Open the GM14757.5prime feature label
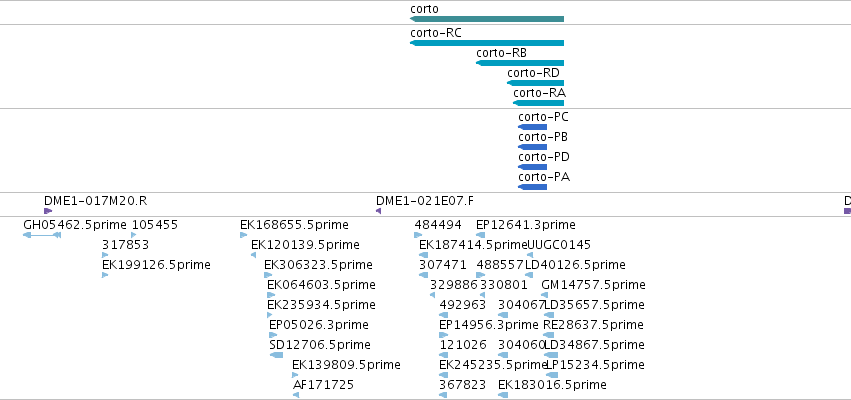This screenshot has width=851, height=400. [593, 285]
